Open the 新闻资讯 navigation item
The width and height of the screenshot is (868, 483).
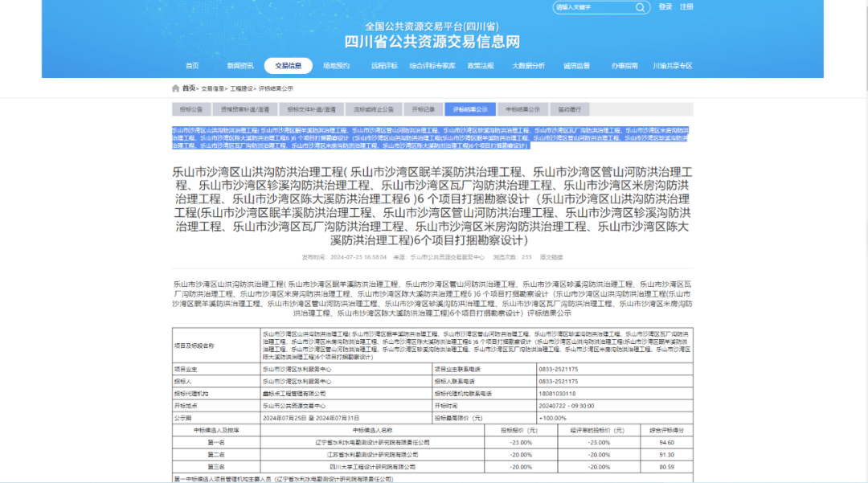[x=240, y=66]
